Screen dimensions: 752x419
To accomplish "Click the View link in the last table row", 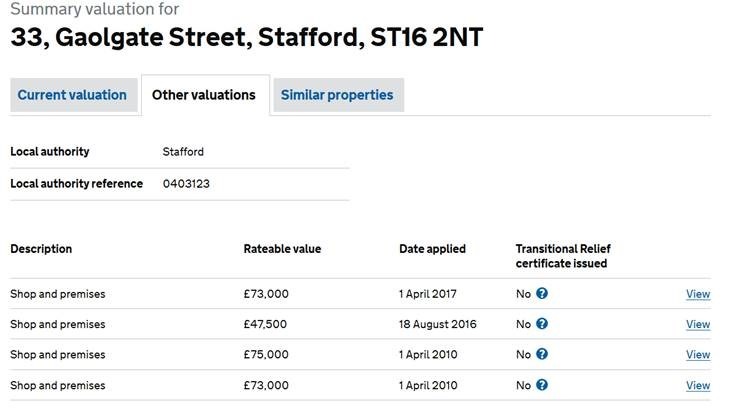I will tap(698, 385).
